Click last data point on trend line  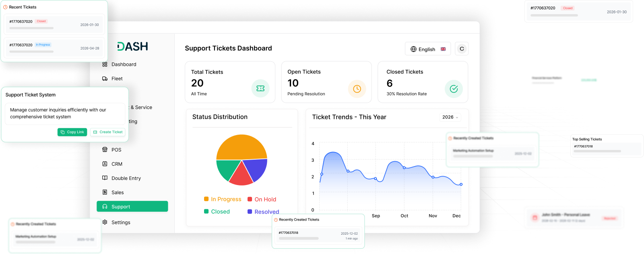point(461,184)
